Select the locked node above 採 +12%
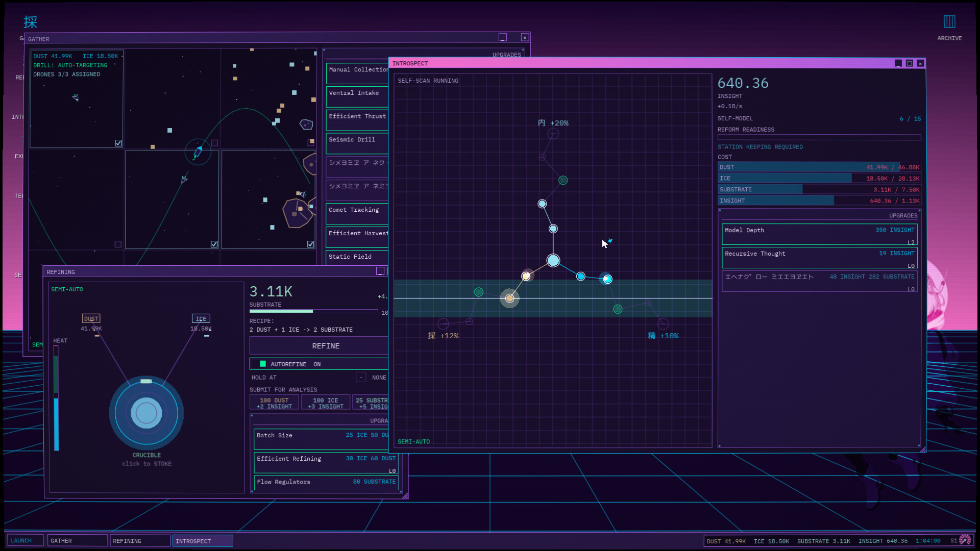 pyautogui.click(x=443, y=323)
